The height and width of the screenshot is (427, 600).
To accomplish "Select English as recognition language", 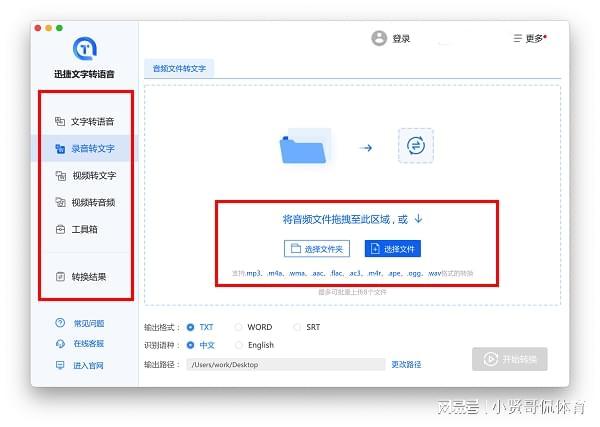I will click(x=254, y=345).
